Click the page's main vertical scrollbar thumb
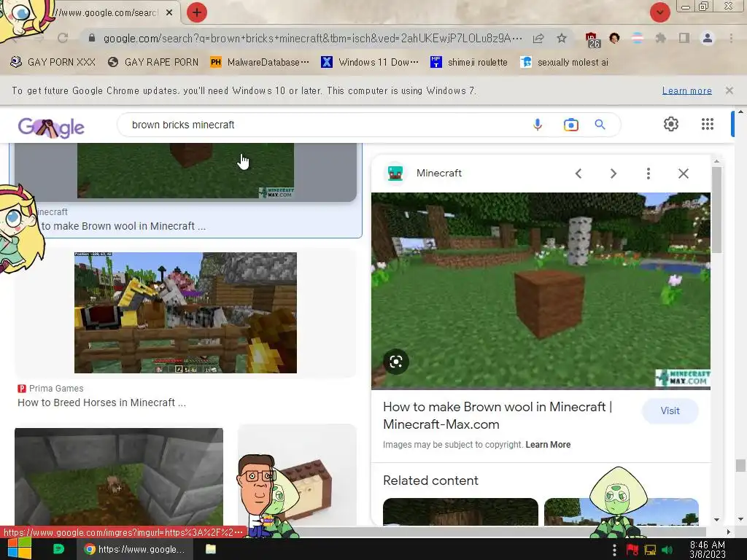 [740, 464]
